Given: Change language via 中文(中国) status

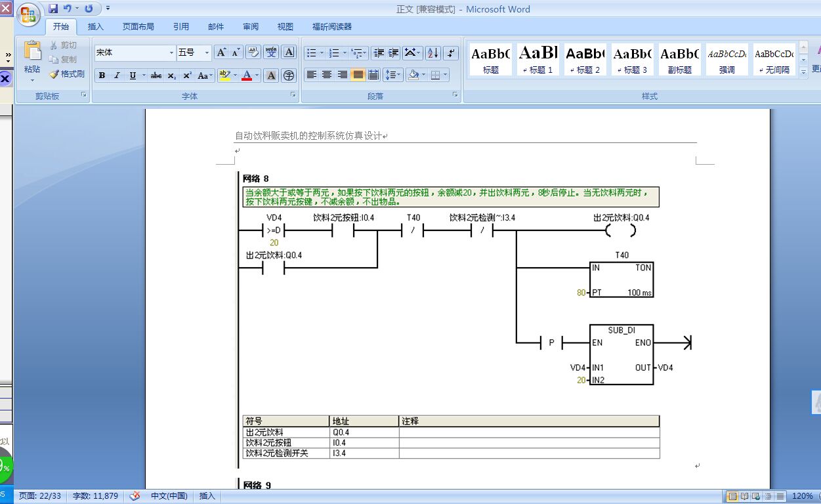Looking at the screenshot, I should pos(169,496).
